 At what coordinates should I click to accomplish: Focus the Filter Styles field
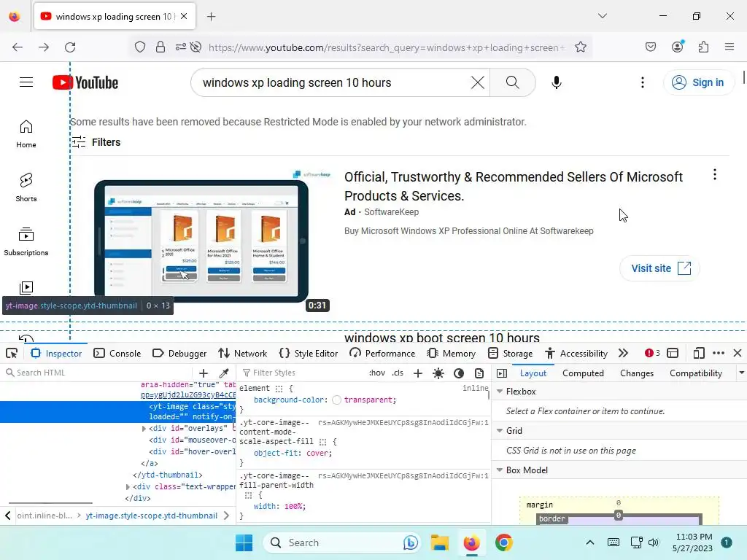pos(303,373)
